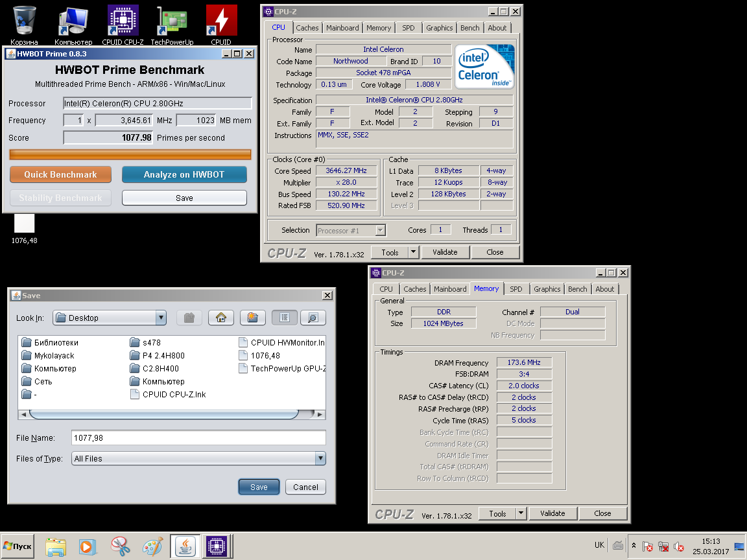Screen dimensions: 747x560
Task: Launch CPUID CPU-Z desktop shortcut
Action: click(123, 25)
